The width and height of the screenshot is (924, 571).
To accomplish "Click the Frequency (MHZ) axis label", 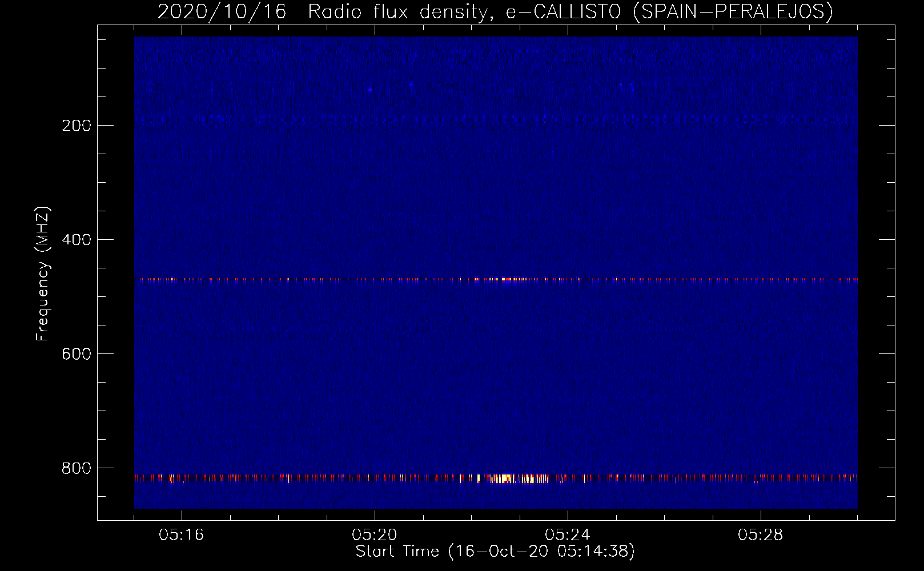I will click(43, 274).
